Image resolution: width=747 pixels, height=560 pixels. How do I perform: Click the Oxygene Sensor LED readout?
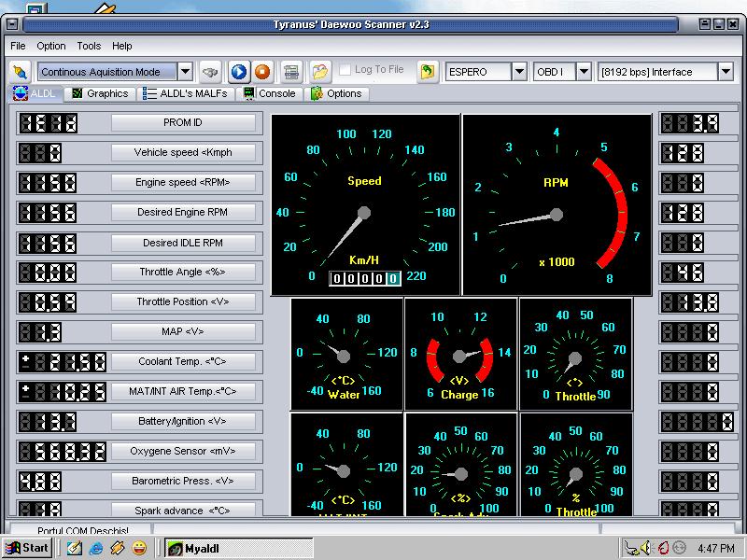63,452
